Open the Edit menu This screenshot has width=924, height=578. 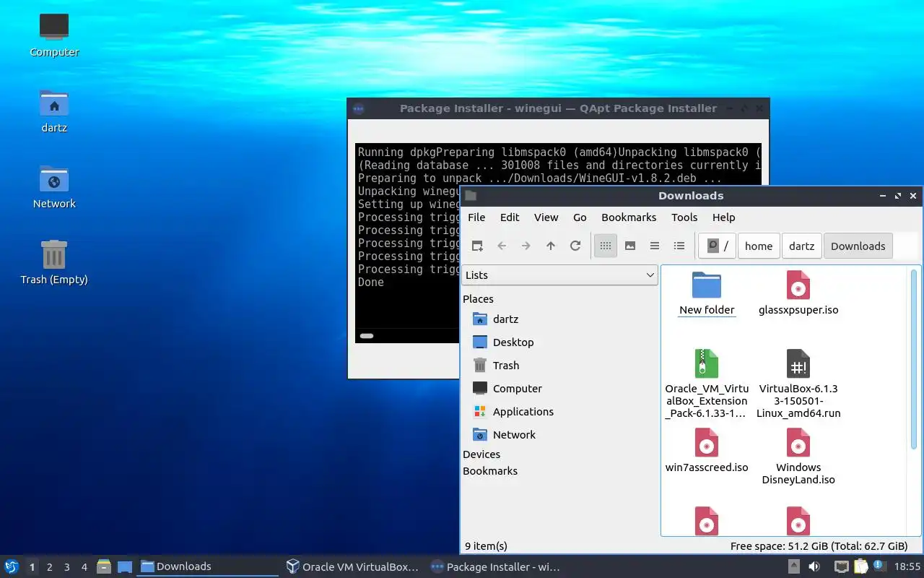[x=510, y=217]
